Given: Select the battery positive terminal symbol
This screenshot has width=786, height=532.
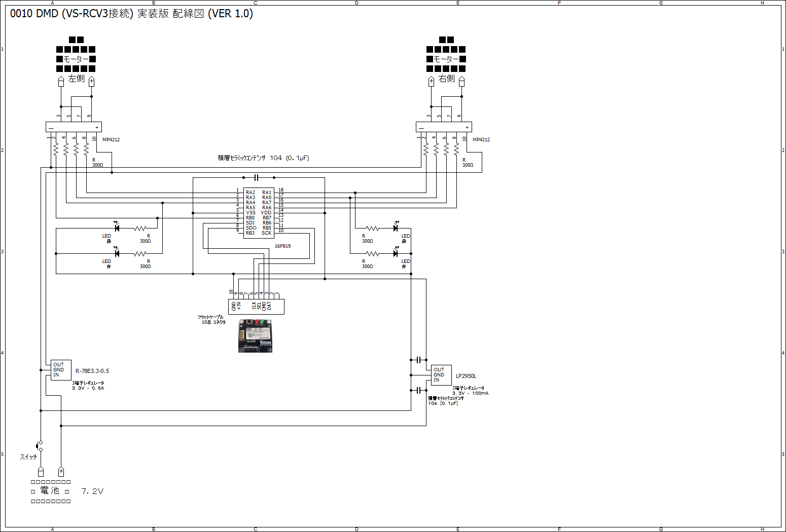Looking at the screenshot, I should click(61, 472).
